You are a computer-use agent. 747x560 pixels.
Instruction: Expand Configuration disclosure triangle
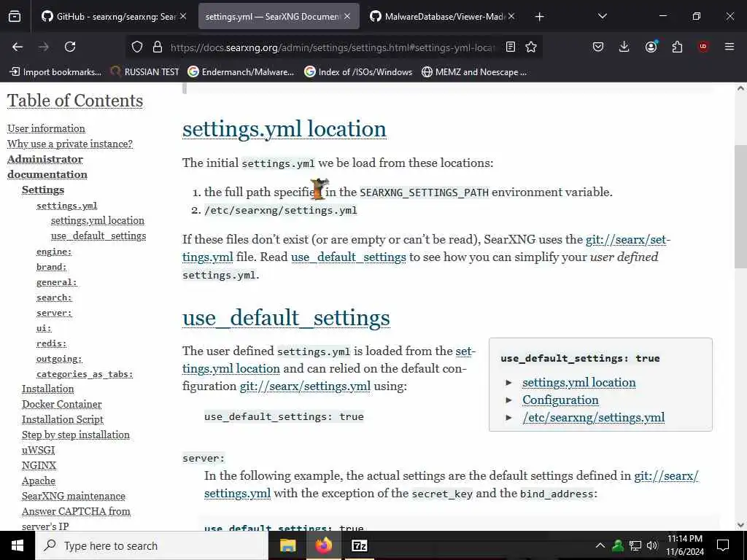[x=508, y=400]
